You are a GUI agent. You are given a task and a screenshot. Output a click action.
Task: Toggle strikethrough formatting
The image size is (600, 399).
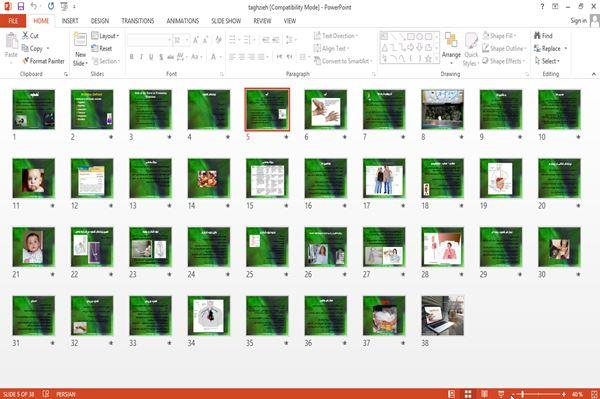pos(170,57)
